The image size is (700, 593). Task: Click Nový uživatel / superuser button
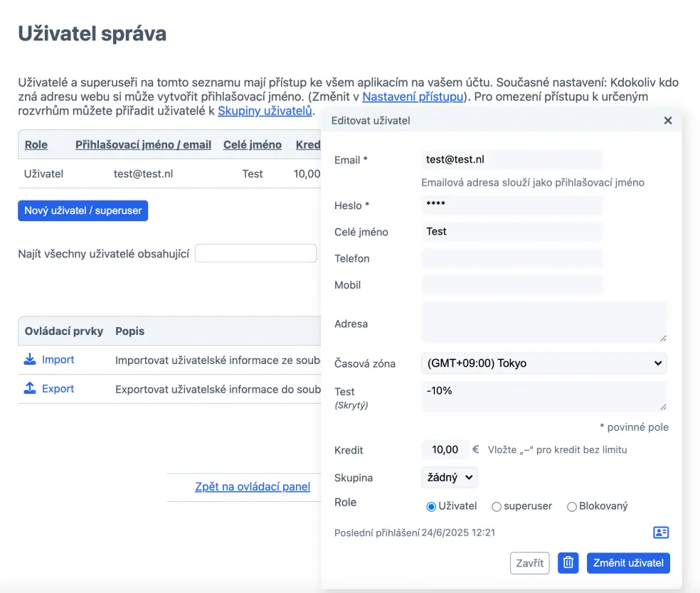pos(83,211)
